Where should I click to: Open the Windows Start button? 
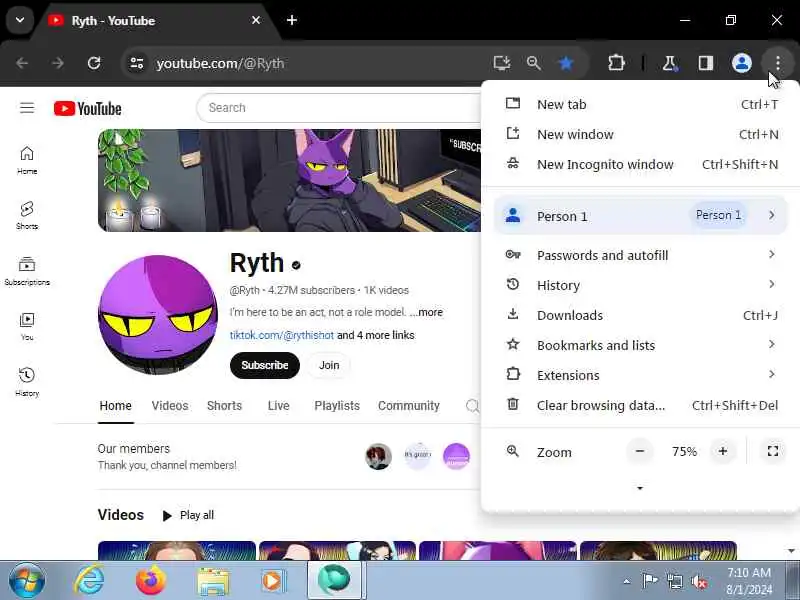tap(27, 580)
